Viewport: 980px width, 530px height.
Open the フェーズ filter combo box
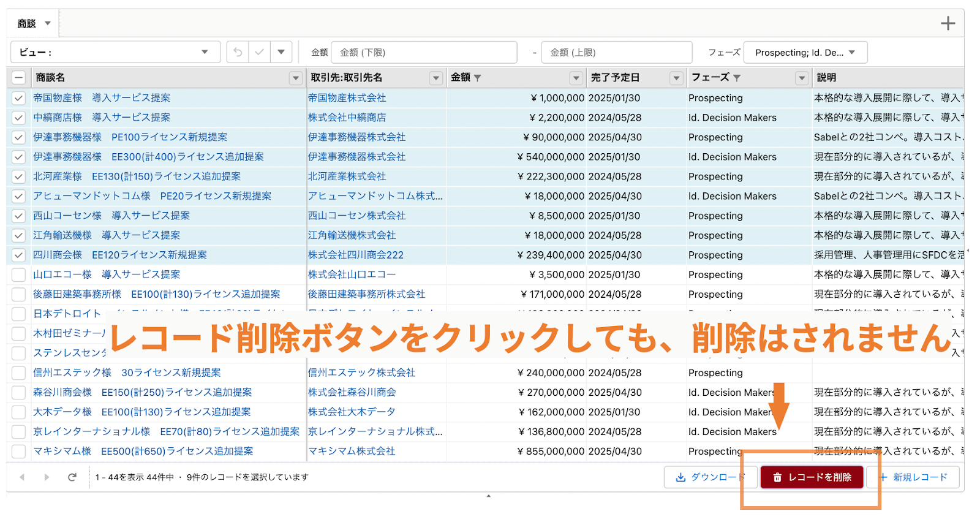click(x=805, y=52)
